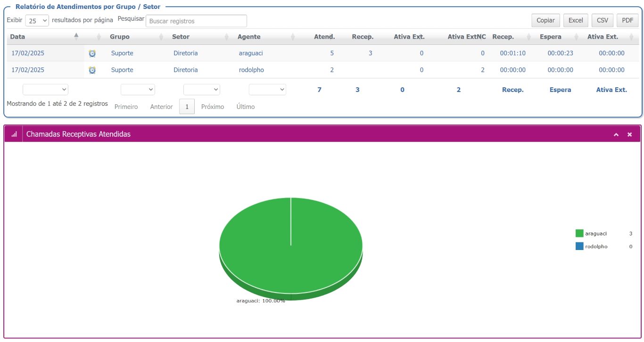Image resolution: width=644 pixels, height=342 pixels.
Task: Go to the Próximo page
Action: coord(213,107)
